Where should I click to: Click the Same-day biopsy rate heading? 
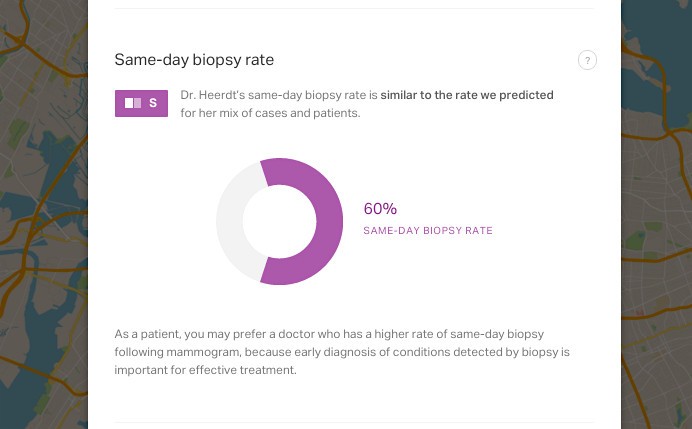pos(194,60)
